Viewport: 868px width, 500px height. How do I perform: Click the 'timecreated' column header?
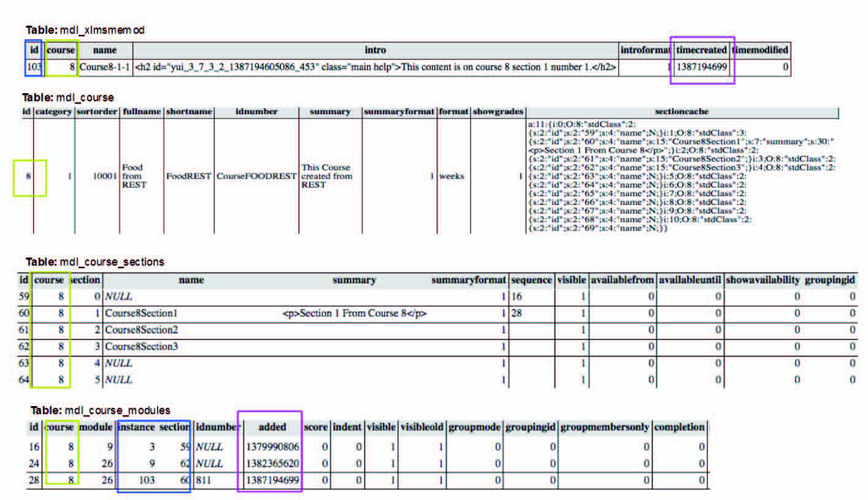click(x=701, y=50)
